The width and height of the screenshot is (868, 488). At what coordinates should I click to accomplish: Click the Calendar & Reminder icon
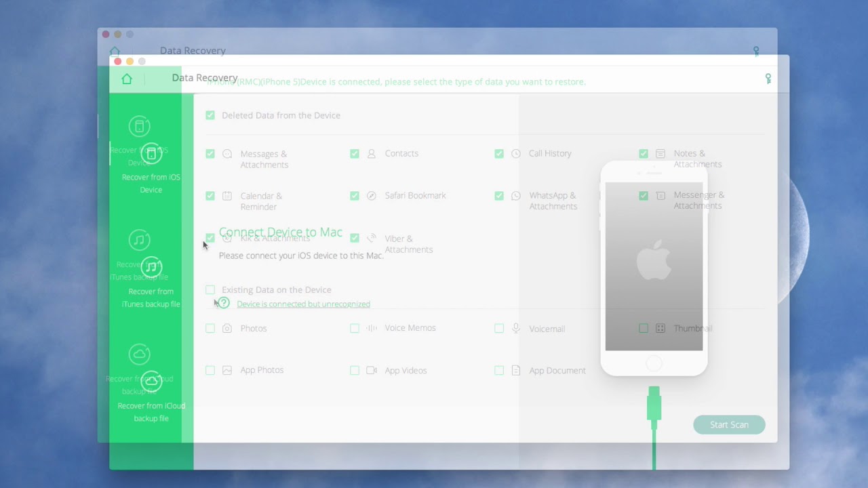227,196
